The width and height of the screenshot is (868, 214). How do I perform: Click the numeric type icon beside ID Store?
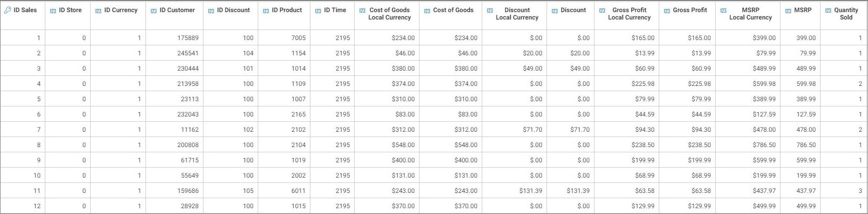point(53,11)
